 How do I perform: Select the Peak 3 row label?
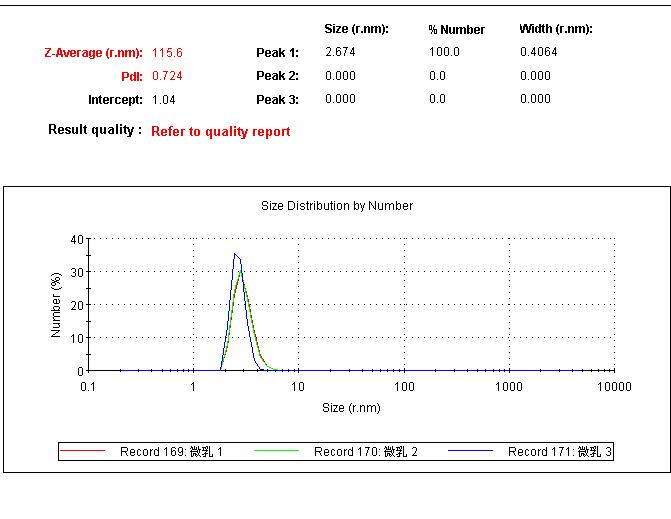277,100
